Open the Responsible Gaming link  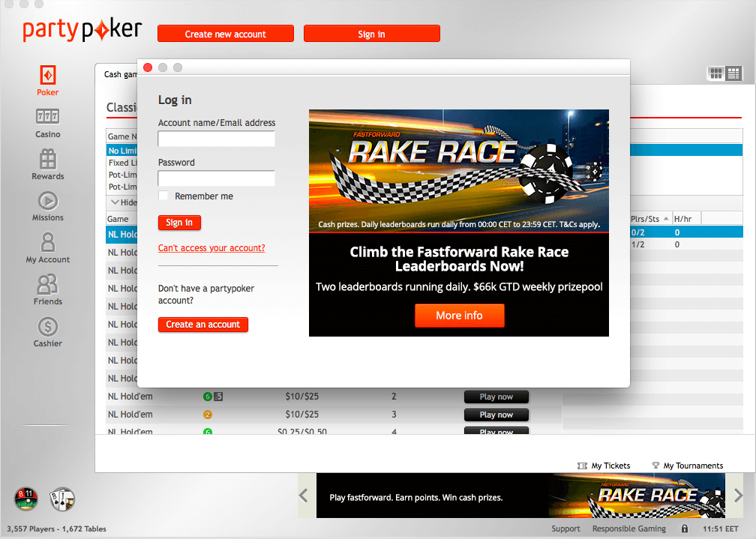pos(628,529)
